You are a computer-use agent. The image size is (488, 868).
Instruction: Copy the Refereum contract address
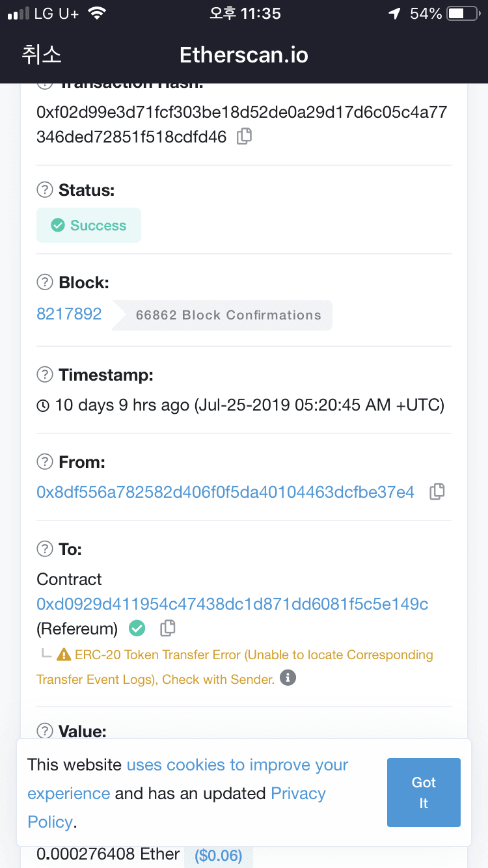click(167, 629)
